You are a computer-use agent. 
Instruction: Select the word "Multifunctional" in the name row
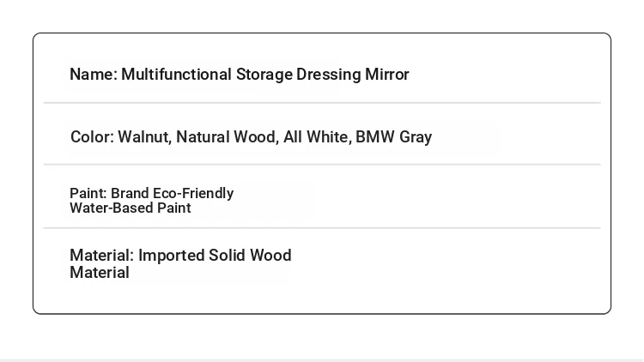(177, 75)
